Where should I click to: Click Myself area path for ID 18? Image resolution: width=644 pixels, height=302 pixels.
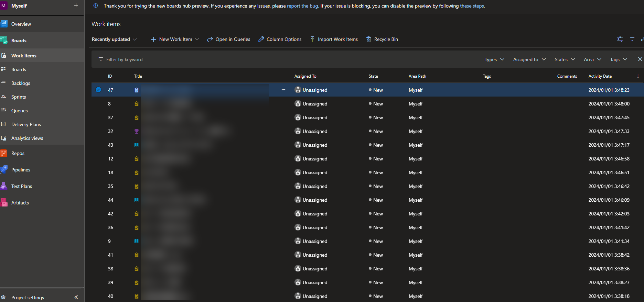(416, 172)
